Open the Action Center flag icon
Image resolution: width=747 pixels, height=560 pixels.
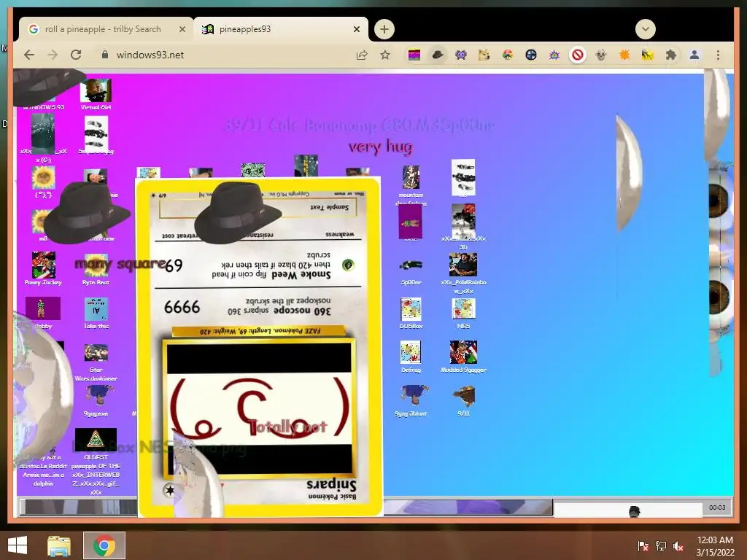[x=643, y=546]
